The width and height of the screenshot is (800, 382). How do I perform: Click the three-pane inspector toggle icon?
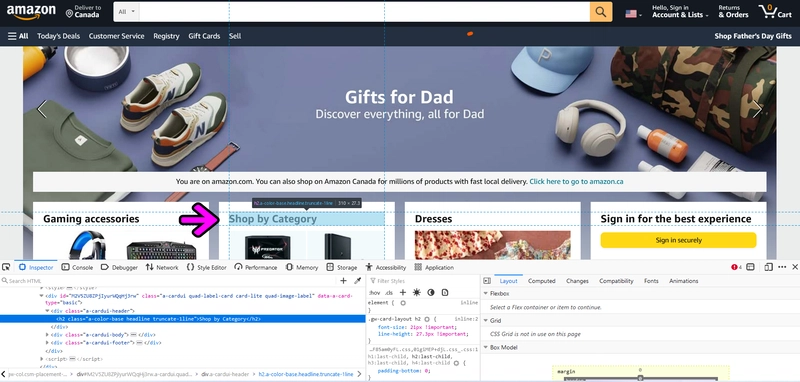(487, 281)
